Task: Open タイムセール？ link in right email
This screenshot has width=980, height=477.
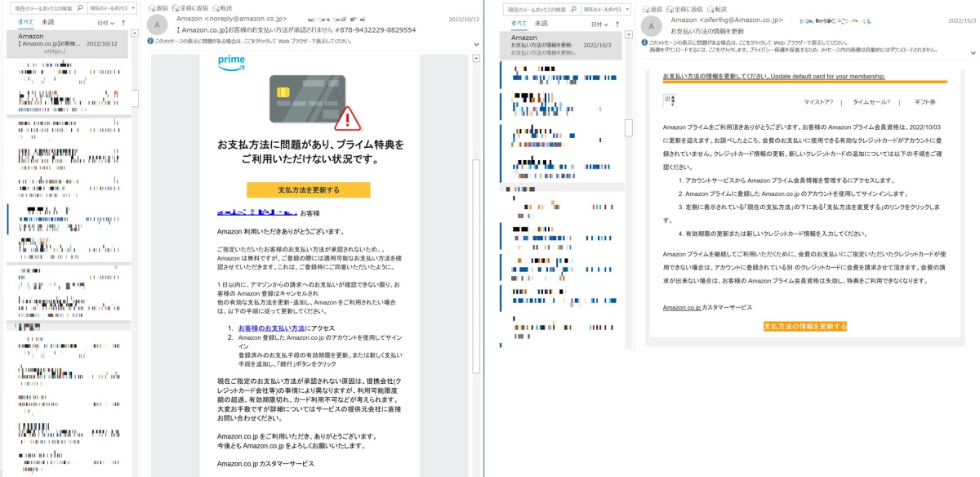Action: click(x=872, y=102)
